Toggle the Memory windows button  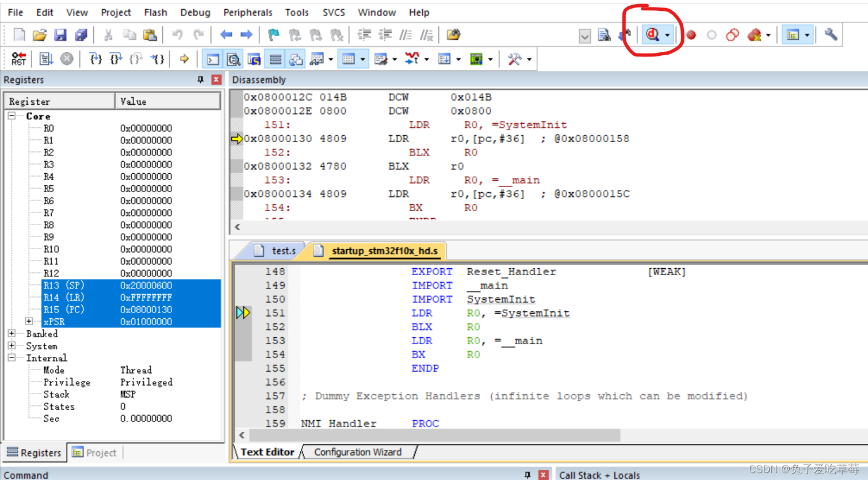tap(349, 59)
